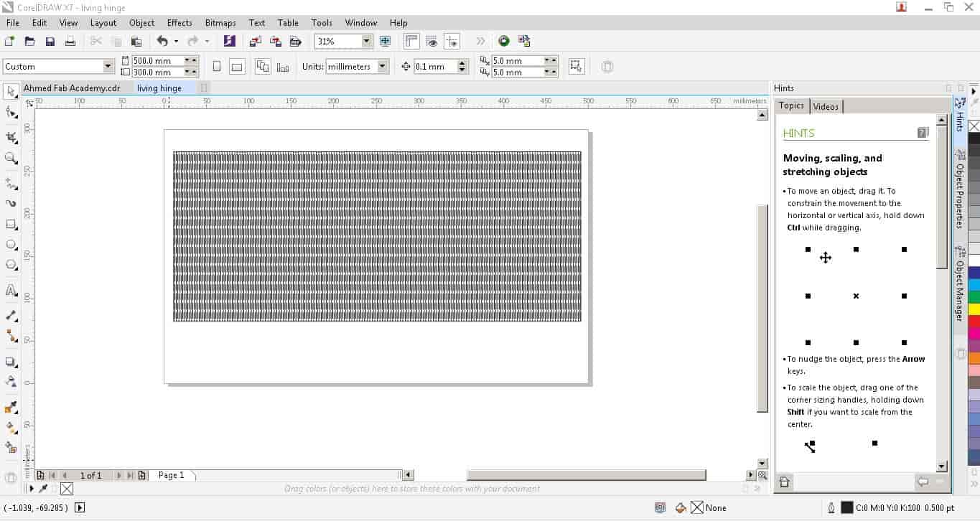Open the Tools menu

pyautogui.click(x=322, y=22)
